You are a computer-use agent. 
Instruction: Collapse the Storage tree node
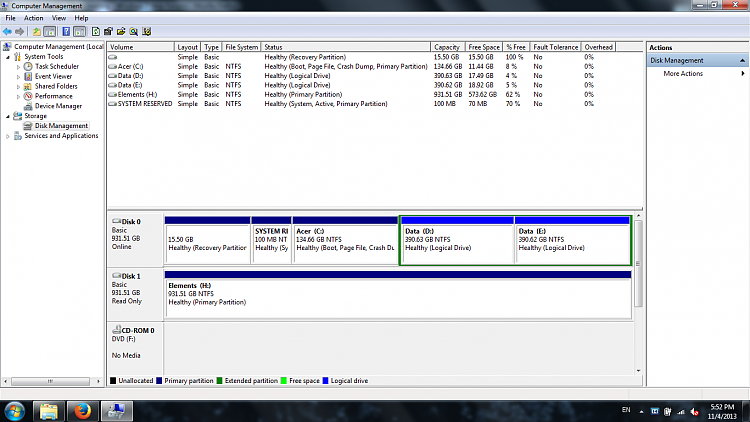8,116
